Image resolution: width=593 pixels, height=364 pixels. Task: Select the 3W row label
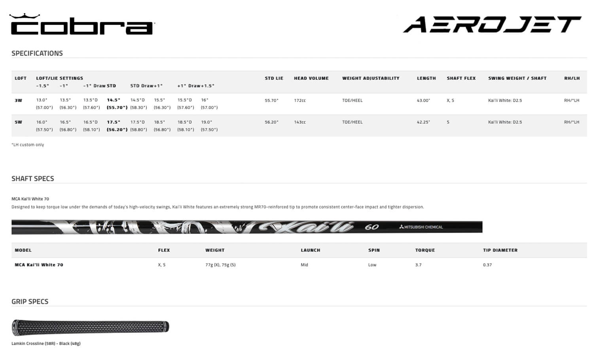click(x=19, y=100)
